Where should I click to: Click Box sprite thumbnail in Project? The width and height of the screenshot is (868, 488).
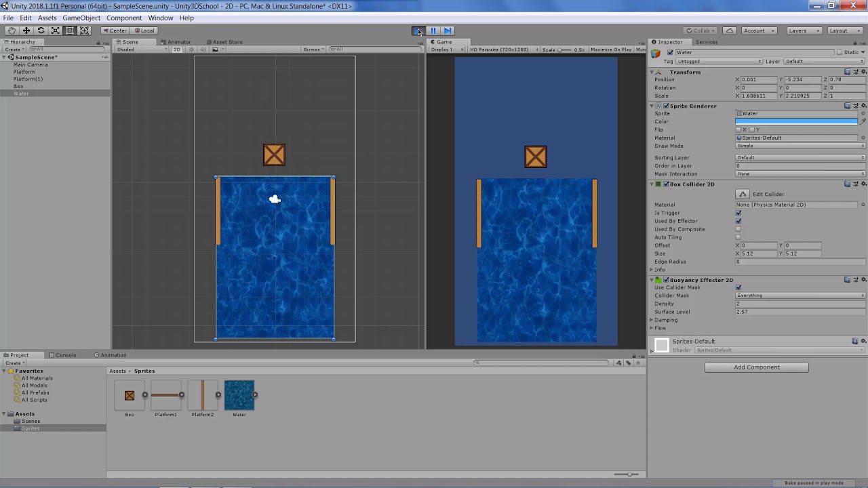click(130, 395)
